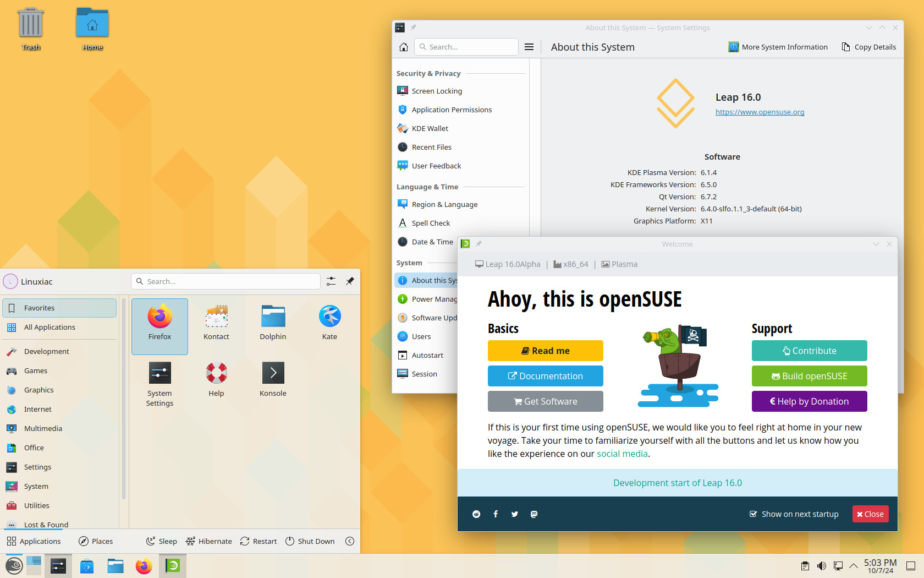Open the network tray icon
924x578 pixels.
(838, 566)
